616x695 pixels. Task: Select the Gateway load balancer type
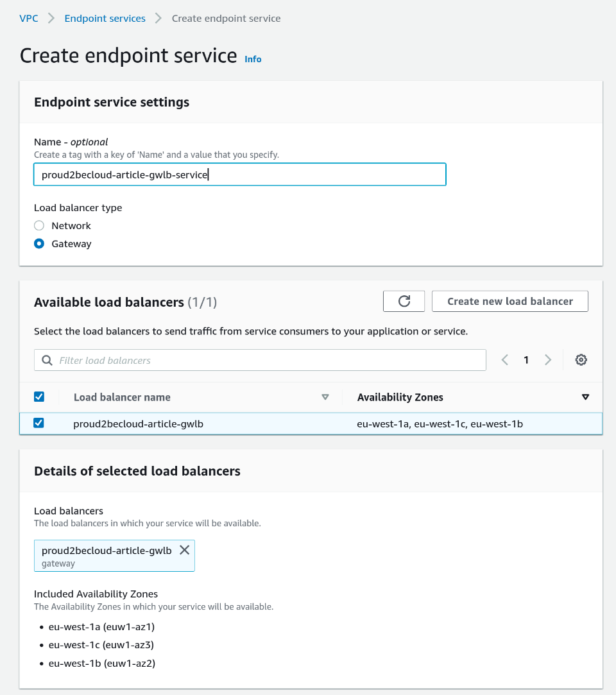pos(39,244)
